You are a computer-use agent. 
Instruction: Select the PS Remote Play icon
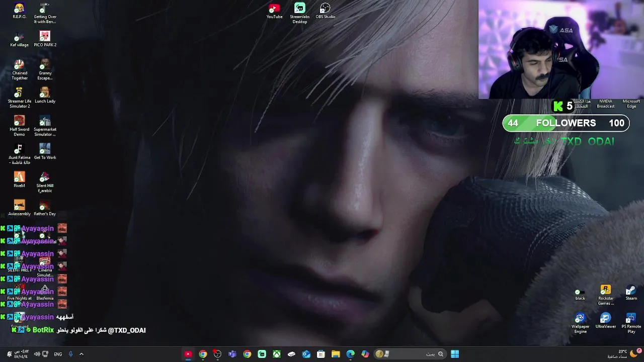[x=631, y=323]
